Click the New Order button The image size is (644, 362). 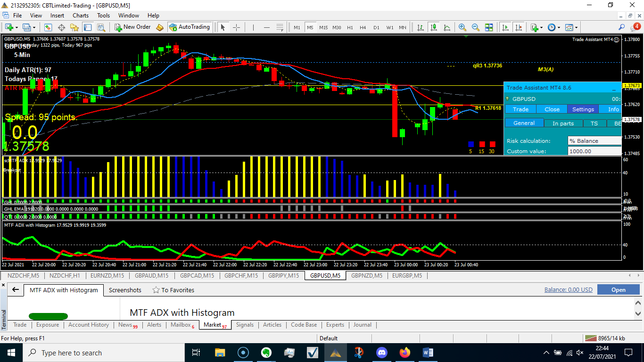coord(132,27)
